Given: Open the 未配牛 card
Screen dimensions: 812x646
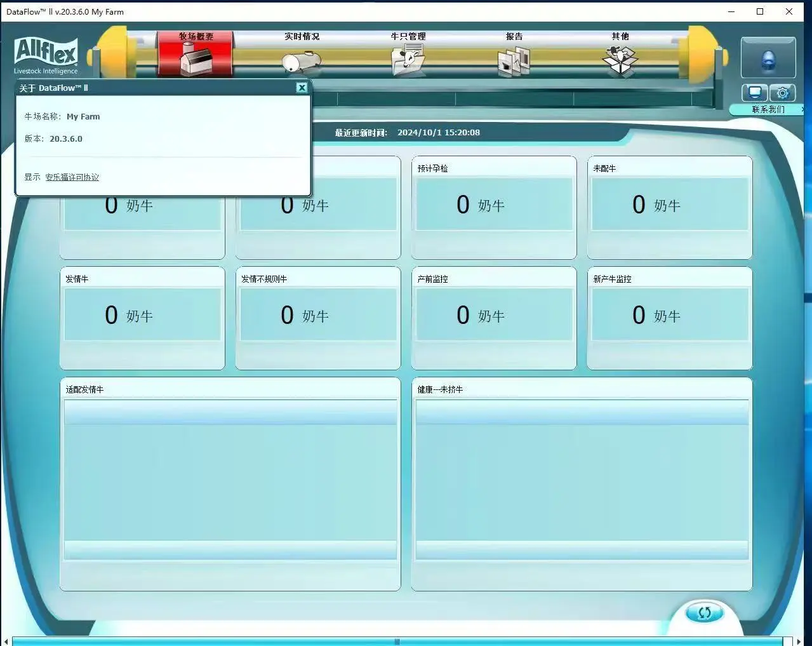Looking at the screenshot, I should click(x=670, y=208).
